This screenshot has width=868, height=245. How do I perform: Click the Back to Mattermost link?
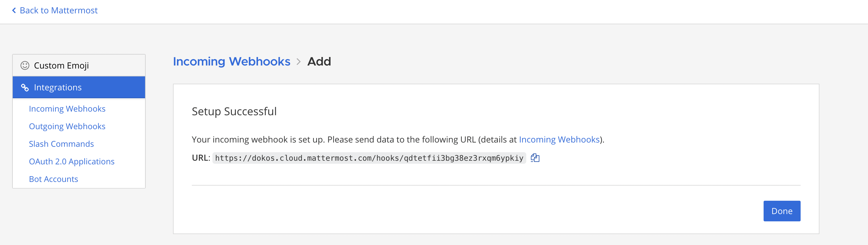pyautogui.click(x=59, y=10)
